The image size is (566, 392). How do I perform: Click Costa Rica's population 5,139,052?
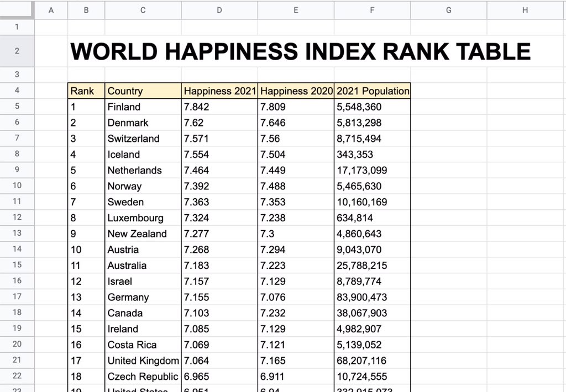point(372,345)
